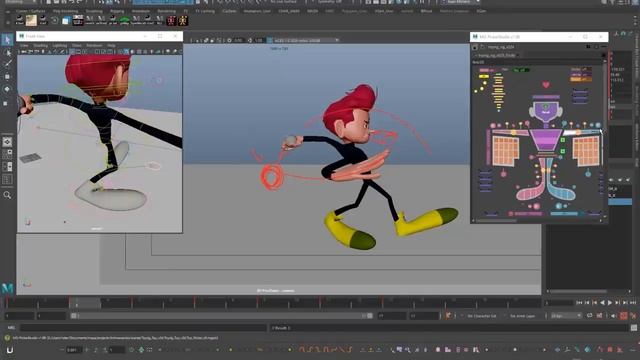Activate the Move tool in toolbox
The image size is (640, 360).
pyautogui.click(x=7, y=76)
